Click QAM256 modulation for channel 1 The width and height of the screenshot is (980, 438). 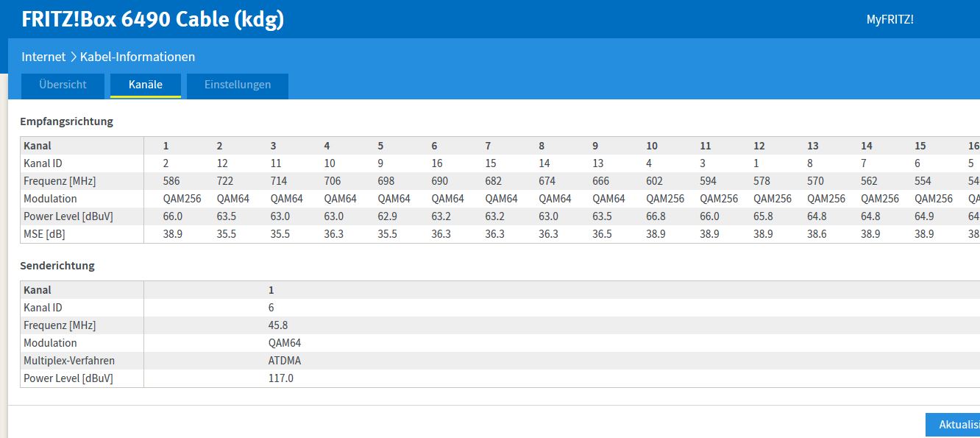click(182, 199)
